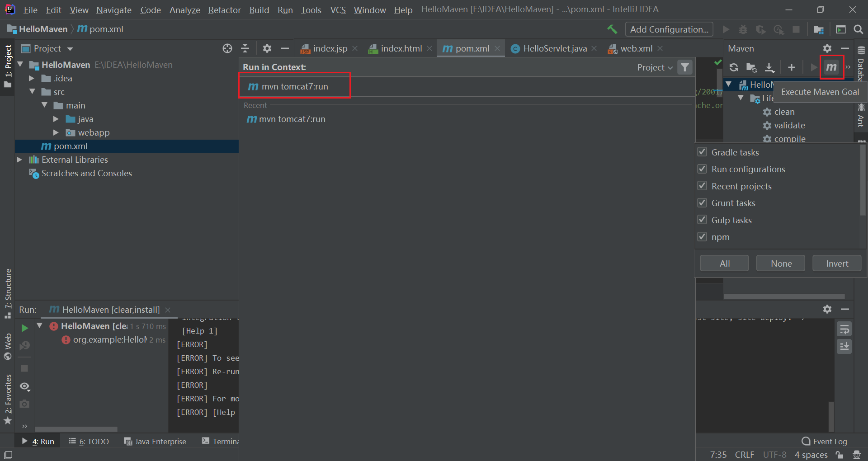The width and height of the screenshot is (868, 461).
Task: Open Maven panel settings gear
Action: coord(827,48)
